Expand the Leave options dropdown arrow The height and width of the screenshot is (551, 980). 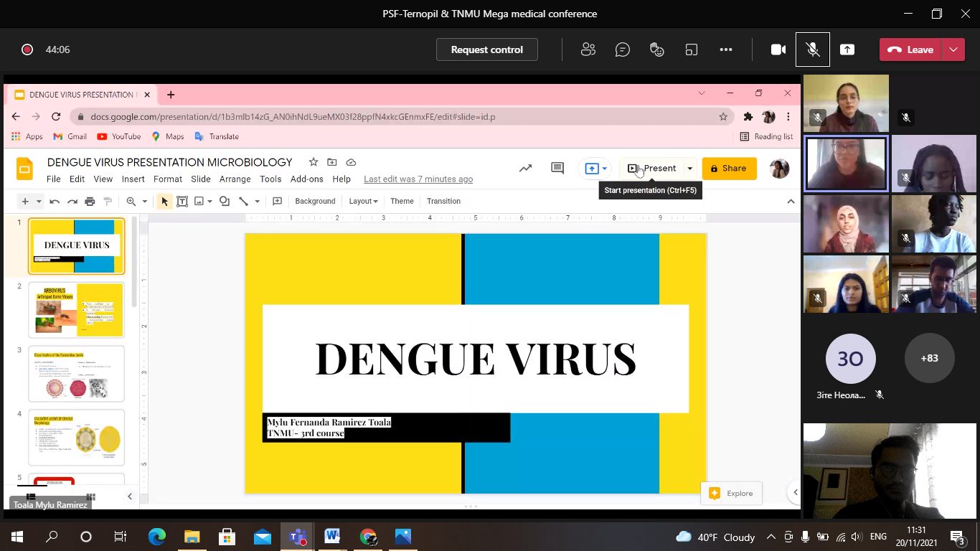point(953,50)
